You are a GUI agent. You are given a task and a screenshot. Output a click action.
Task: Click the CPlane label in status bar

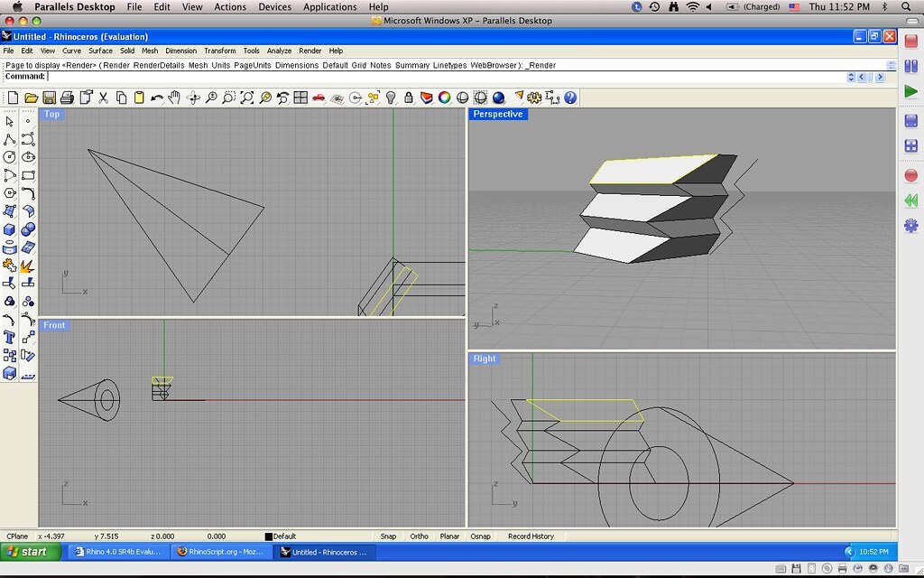[x=17, y=536]
